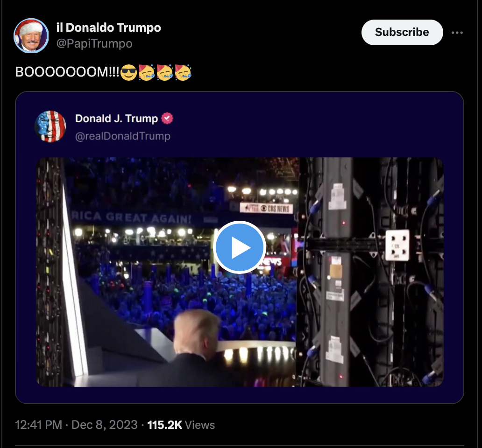The width and height of the screenshot is (482, 448).
Task: Play the embedded video
Action: pyautogui.click(x=240, y=247)
